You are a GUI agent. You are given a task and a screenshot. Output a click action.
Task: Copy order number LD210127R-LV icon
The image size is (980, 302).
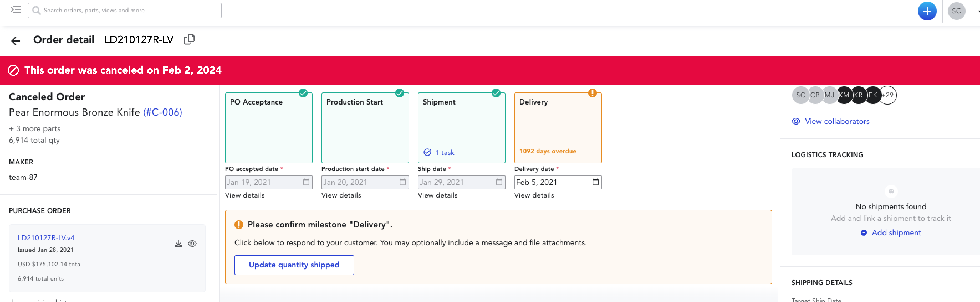click(x=189, y=39)
